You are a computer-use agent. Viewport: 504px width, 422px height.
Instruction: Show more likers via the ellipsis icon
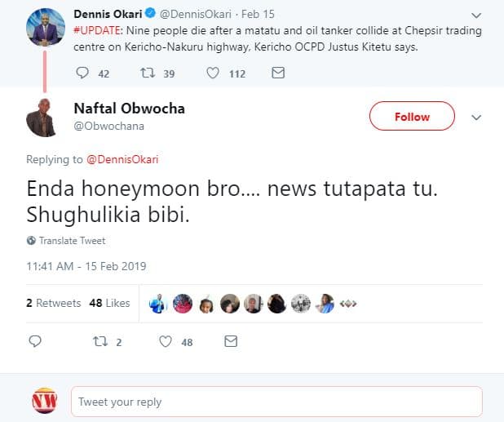(349, 304)
